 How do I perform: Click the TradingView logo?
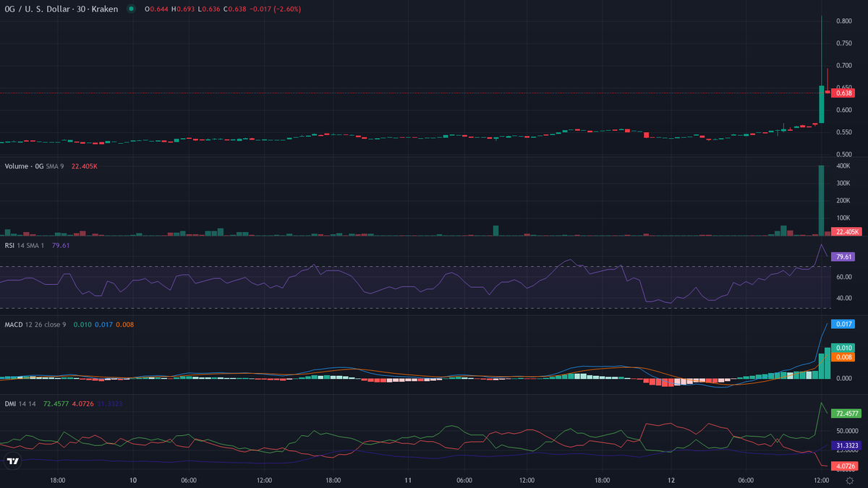12,461
